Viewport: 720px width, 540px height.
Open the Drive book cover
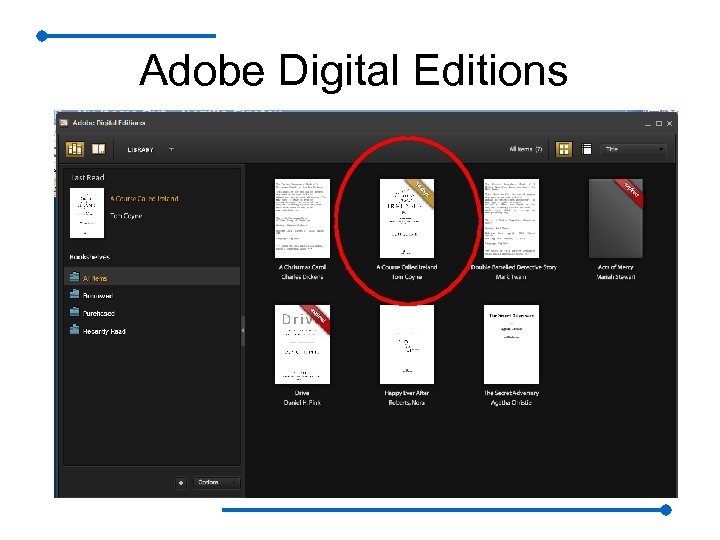point(302,344)
